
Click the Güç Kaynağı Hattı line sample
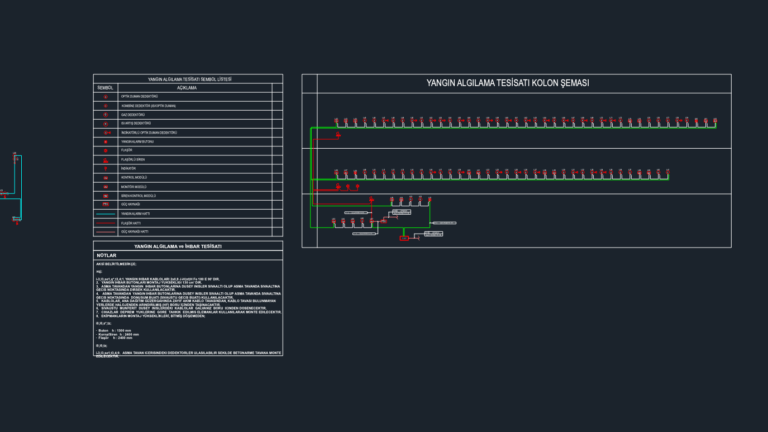pyautogui.click(x=105, y=232)
